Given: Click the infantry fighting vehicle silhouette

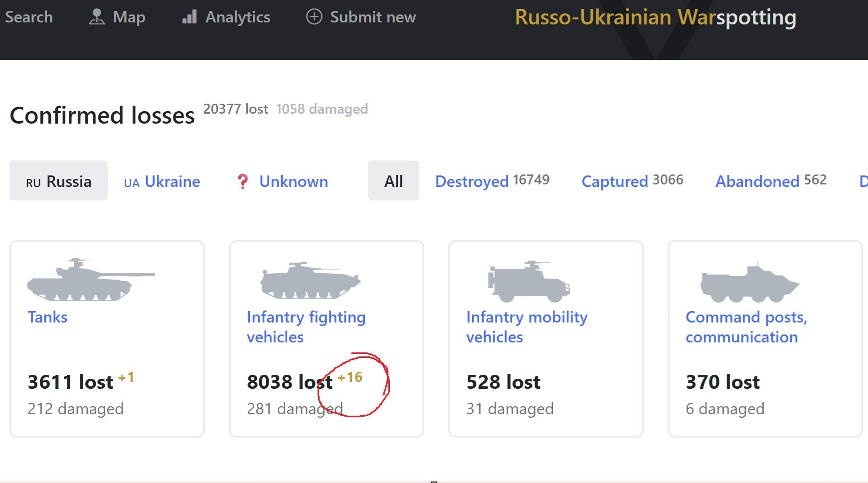Looking at the screenshot, I should point(310,281).
